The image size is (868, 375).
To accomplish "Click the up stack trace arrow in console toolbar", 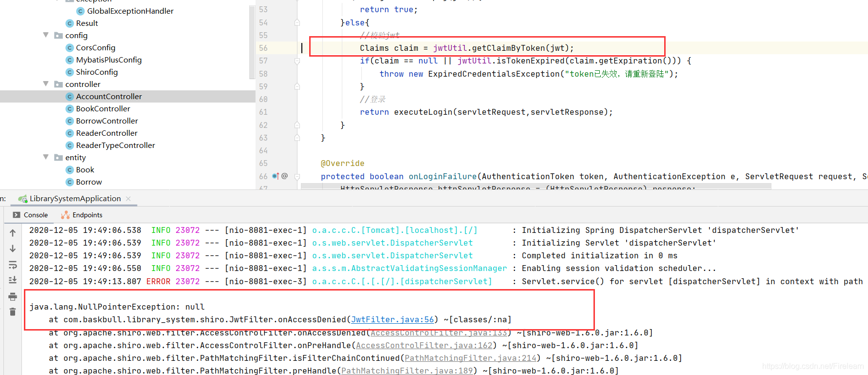I will [x=13, y=233].
